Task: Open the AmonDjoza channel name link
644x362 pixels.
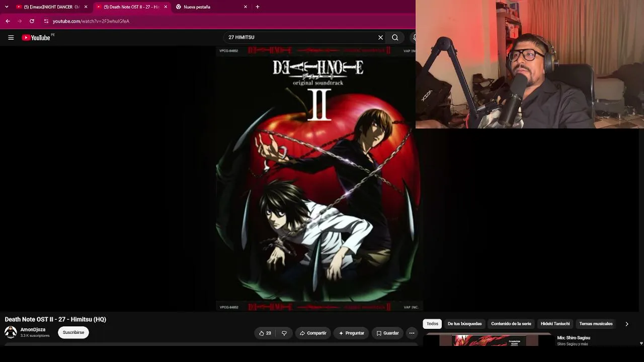Action: coord(33,330)
